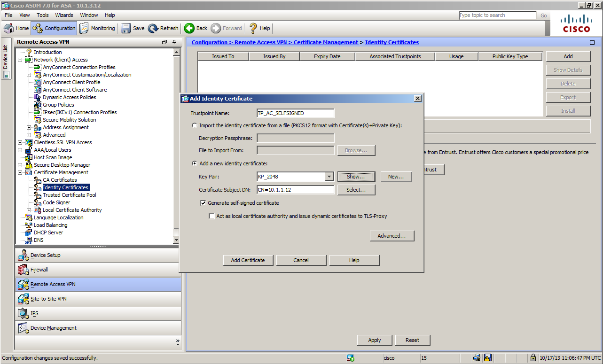Select Host Scan Image tree item
The height and width of the screenshot is (364, 603).
point(53,157)
